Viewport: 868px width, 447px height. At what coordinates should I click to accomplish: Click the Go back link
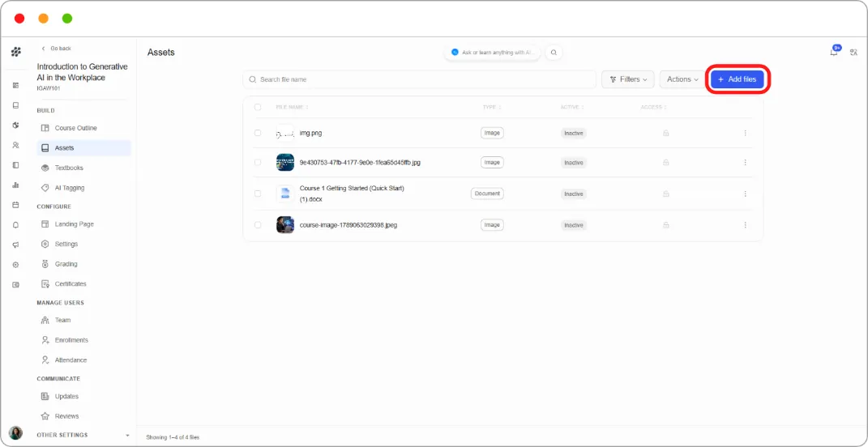[57, 49]
